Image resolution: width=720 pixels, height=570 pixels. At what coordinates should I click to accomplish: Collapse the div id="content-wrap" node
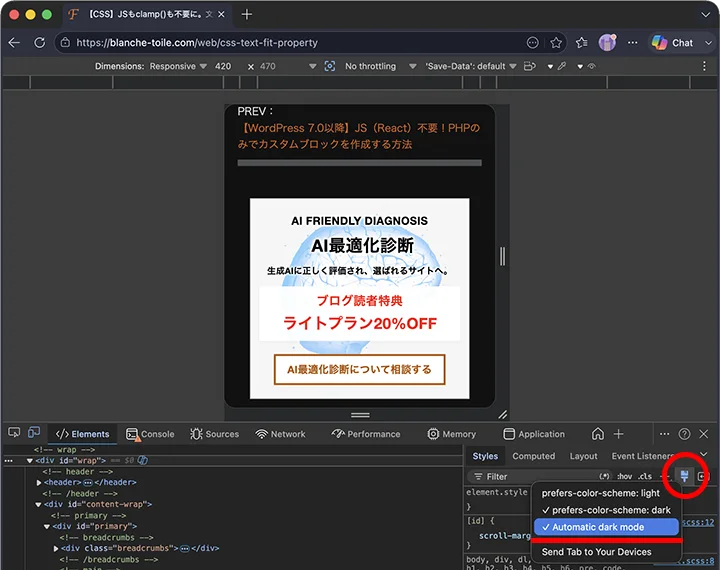[x=38, y=505]
